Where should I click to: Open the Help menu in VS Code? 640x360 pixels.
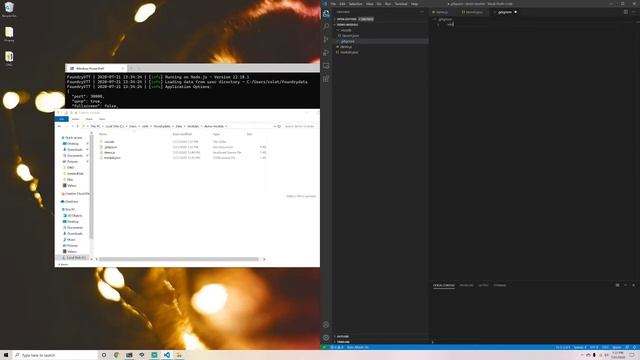click(x=414, y=4)
